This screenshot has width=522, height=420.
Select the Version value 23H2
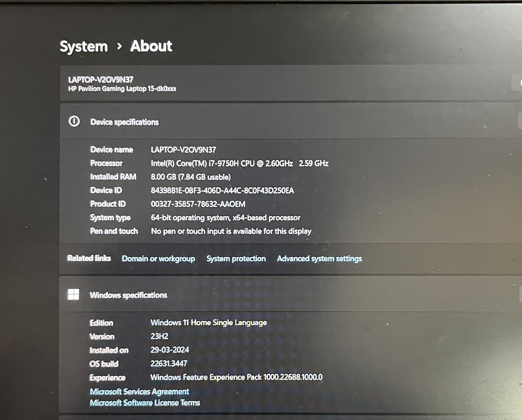(160, 337)
